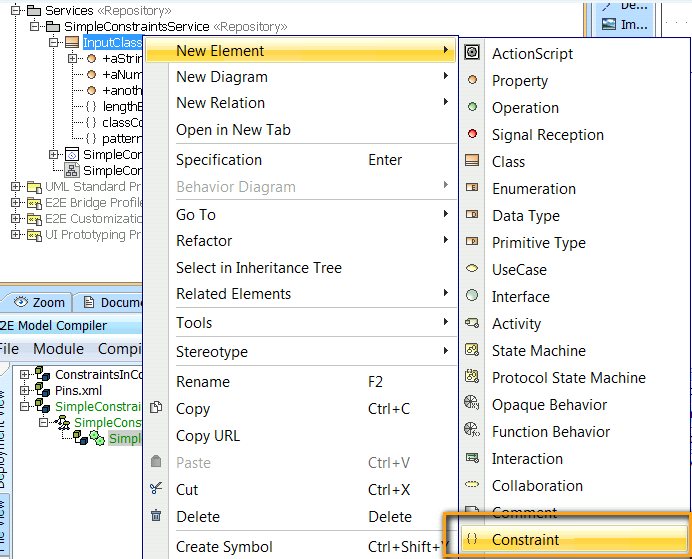The height and width of the screenshot is (559, 692).
Task: Collapse the Services repository tree node
Action: coord(18,10)
